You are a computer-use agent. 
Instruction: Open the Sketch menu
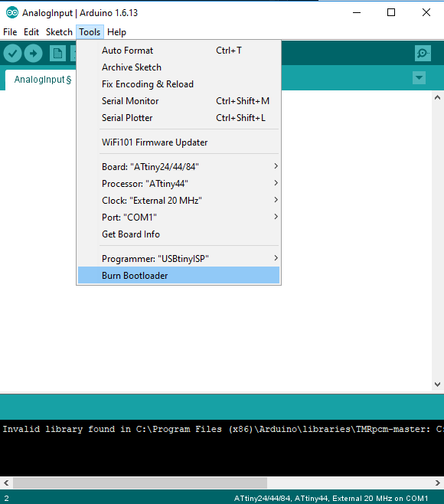click(x=59, y=32)
